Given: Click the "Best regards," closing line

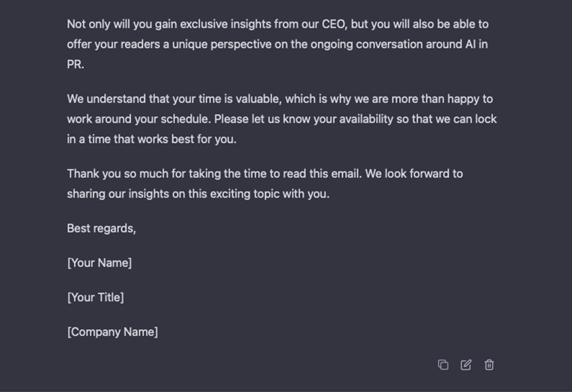Looking at the screenshot, I should click(x=101, y=228).
